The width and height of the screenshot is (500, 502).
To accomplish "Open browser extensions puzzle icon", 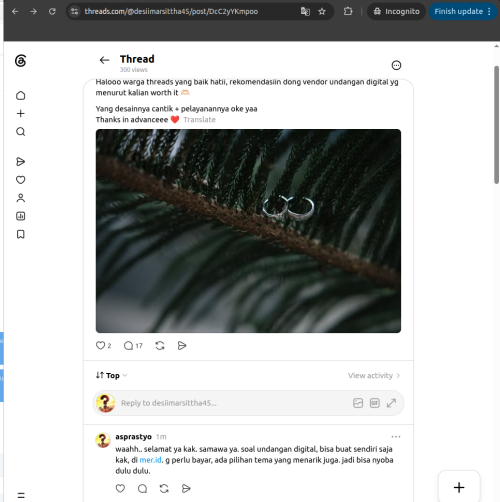I will click(x=348, y=12).
